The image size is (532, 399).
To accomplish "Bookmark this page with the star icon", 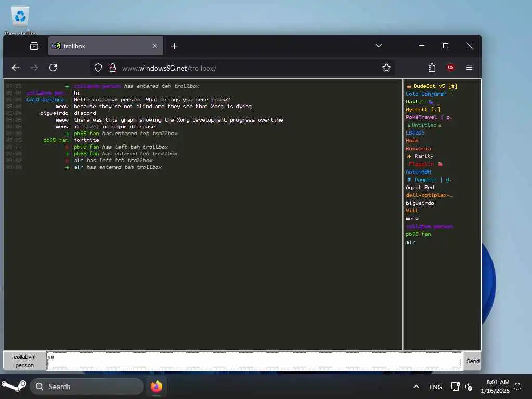I will [x=386, y=68].
